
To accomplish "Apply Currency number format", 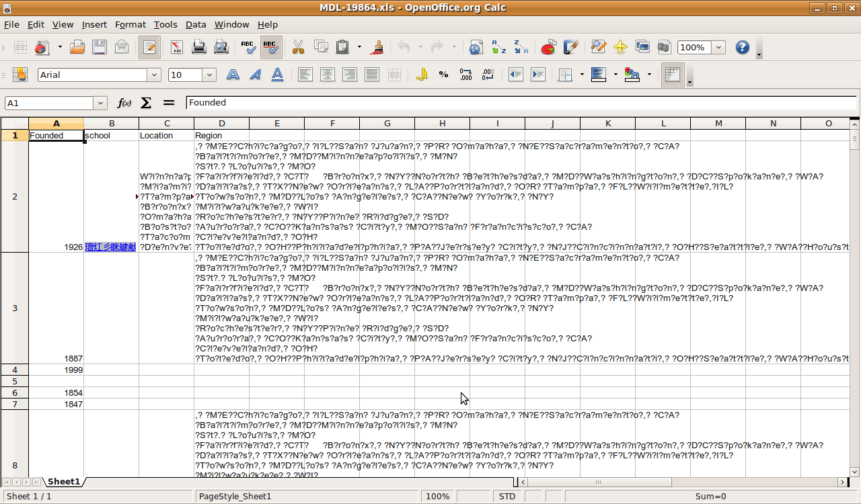I will click(x=422, y=75).
